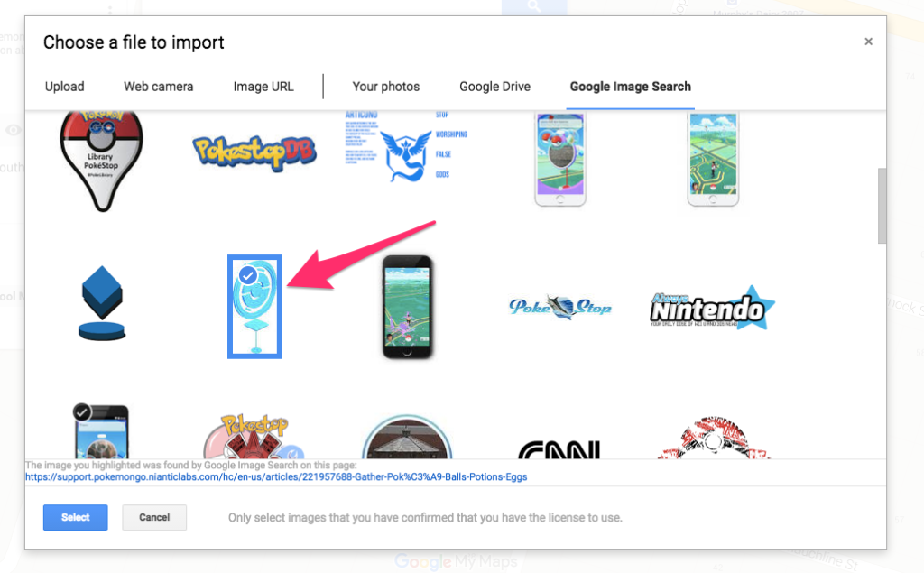The image size is (924, 573).
Task: Choose the PokeStop fish logo image
Action: (559, 307)
